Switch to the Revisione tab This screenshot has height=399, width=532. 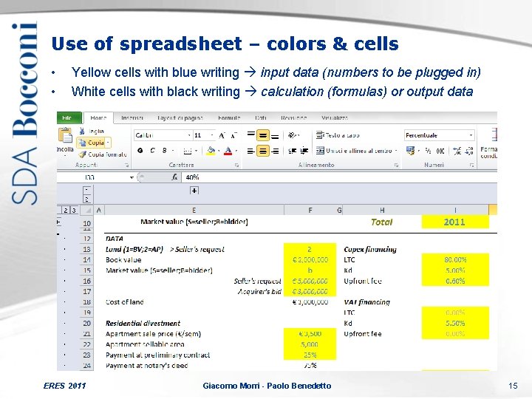293,117
